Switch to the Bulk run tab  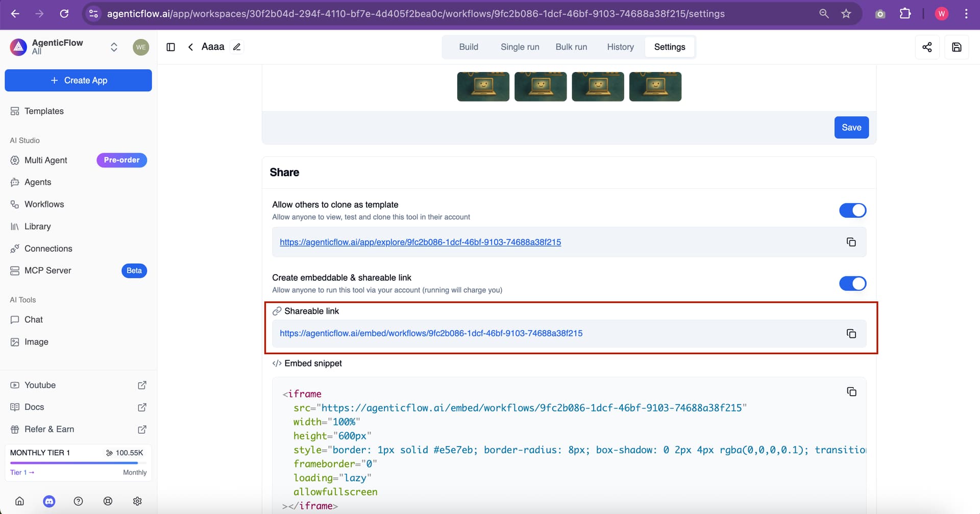pos(571,47)
